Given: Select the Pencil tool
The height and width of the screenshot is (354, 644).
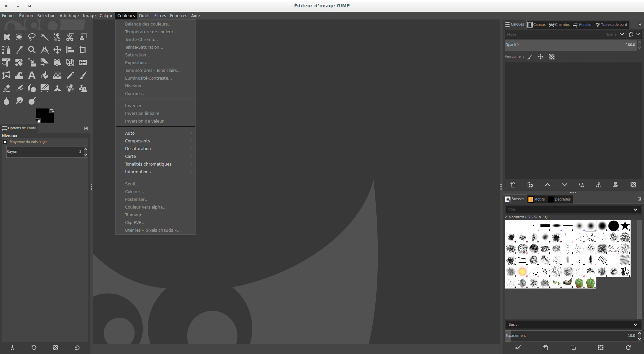Looking at the screenshot, I should [x=70, y=75].
